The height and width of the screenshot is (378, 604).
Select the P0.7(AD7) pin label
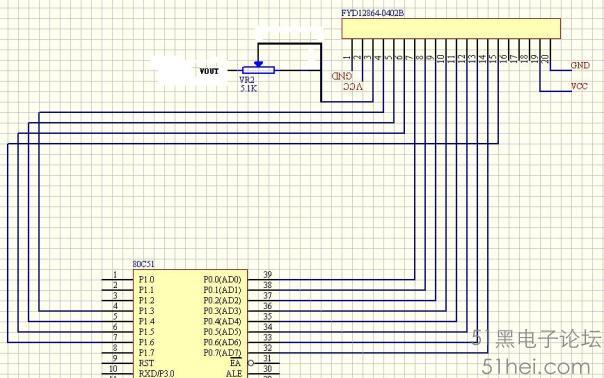point(222,353)
